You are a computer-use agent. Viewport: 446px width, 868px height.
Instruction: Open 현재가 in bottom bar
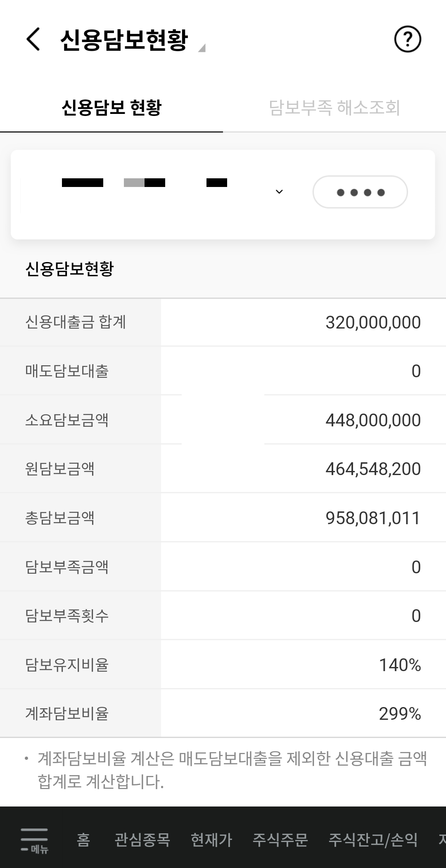[211, 840]
